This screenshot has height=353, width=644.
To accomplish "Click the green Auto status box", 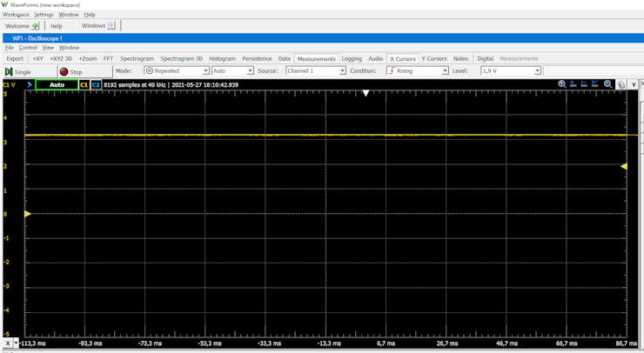I will click(57, 84).
